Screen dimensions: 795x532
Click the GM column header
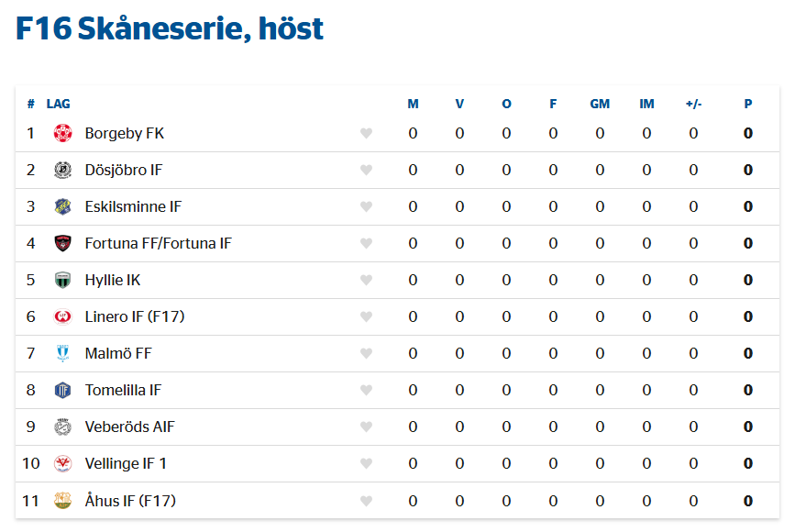pos(600,104)
